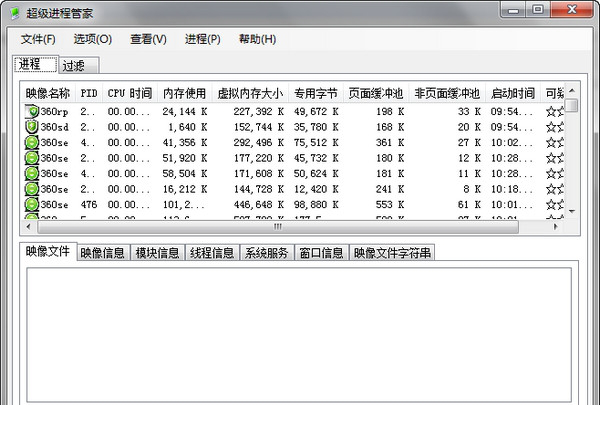Click the vertical scrollbar thumb
This screenshot has height=421, width=600.
572,105
